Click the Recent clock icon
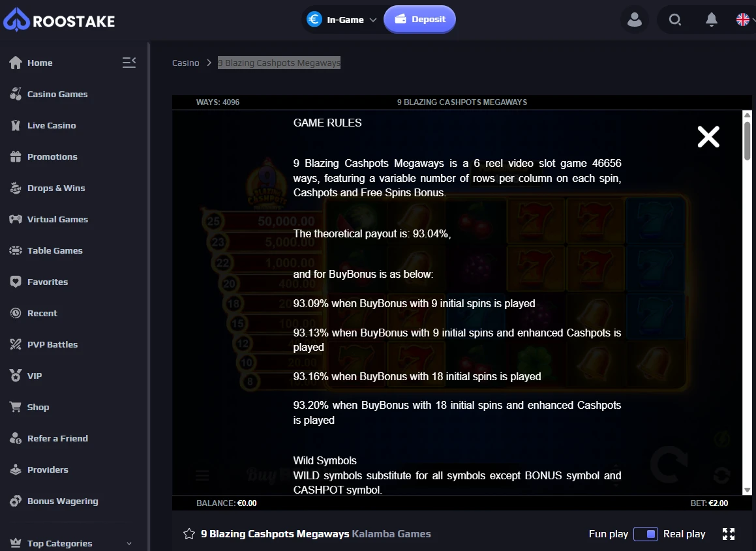 pos(16,314)
